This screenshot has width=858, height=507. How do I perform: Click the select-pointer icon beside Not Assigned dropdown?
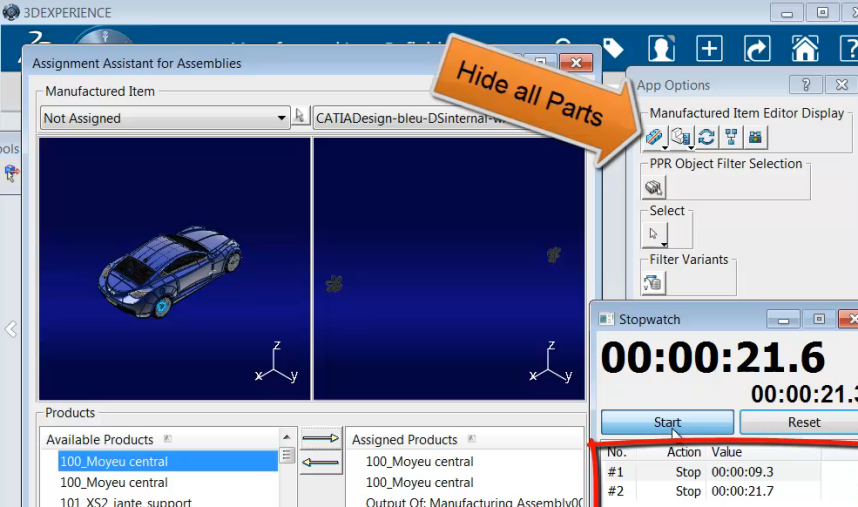(300, 115)
